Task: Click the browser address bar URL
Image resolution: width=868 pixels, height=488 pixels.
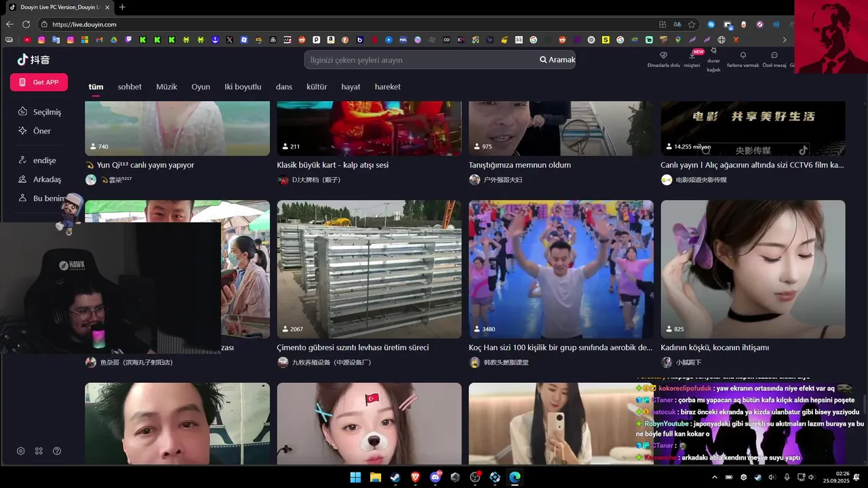Action: click(x=84, y=24)
